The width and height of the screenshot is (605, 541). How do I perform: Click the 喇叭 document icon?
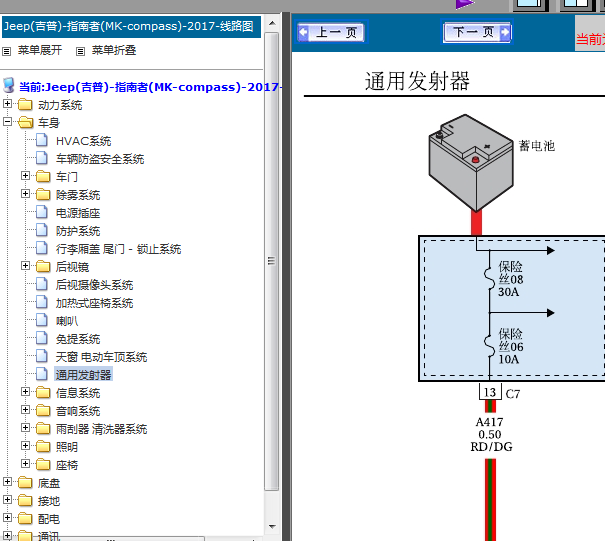click(42, 320)
